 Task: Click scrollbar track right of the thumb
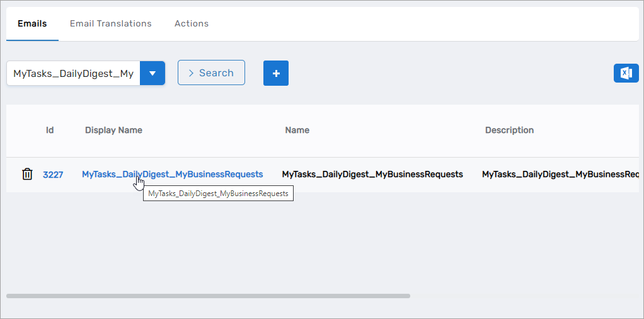point(523,295)
